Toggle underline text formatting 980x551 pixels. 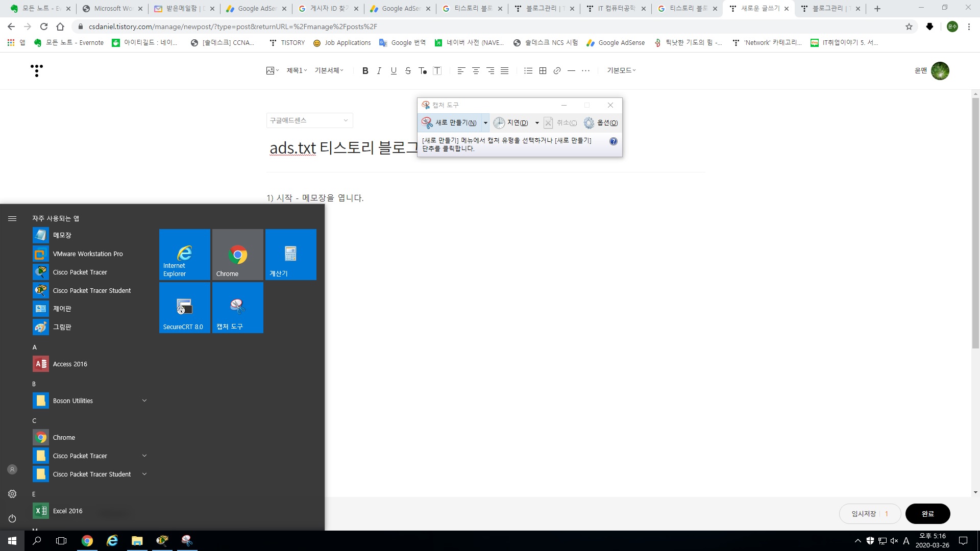(x=393, y=71)
